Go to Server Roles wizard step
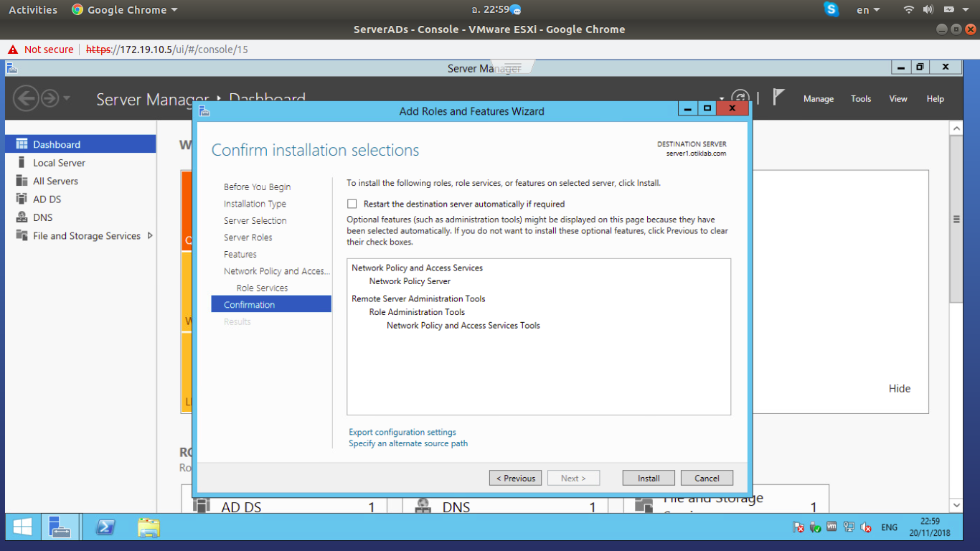Screen dimensions: 980x551 pyautogui.click(x=248, y=237)
